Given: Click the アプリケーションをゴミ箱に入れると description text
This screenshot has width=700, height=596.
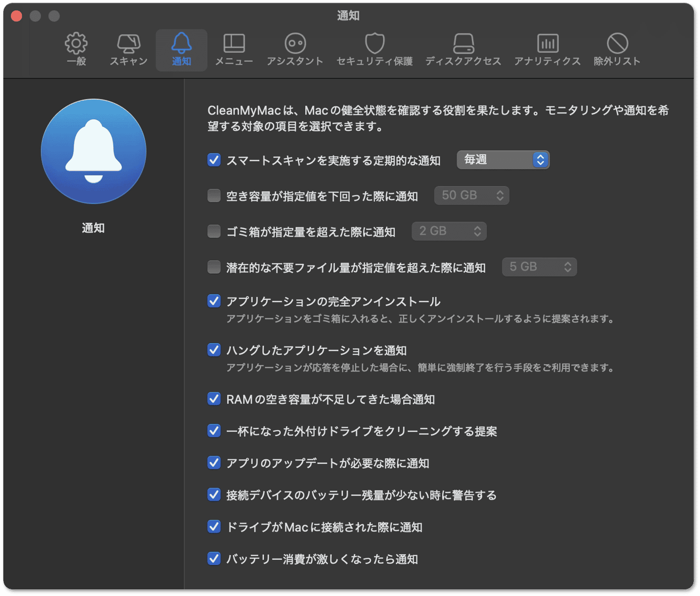Looking at the screenshot, I should (420, 319).
